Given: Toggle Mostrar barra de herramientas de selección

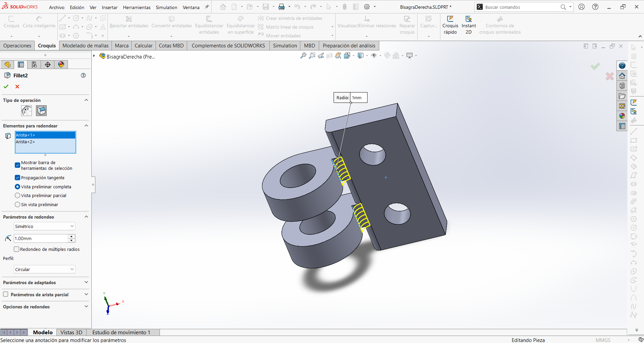Looking at the screenshot, I should point(17,165).
